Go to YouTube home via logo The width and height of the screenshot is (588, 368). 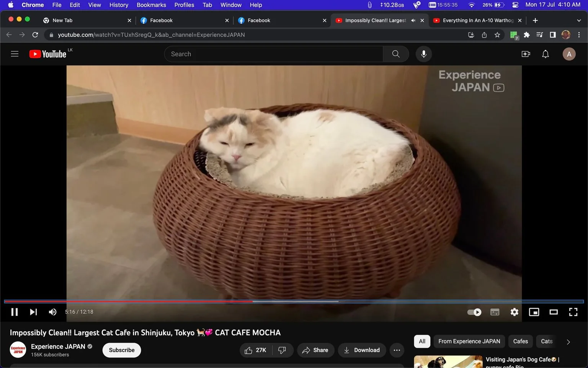coord(48,54)
